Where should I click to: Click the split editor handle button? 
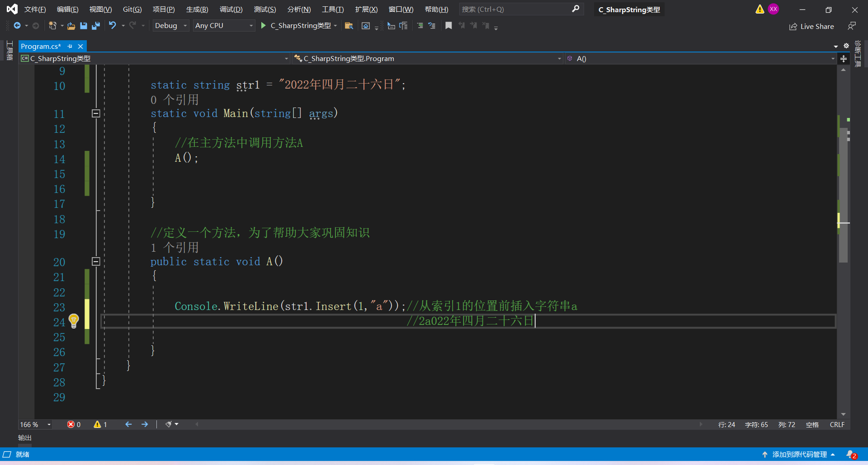point(844,59)
